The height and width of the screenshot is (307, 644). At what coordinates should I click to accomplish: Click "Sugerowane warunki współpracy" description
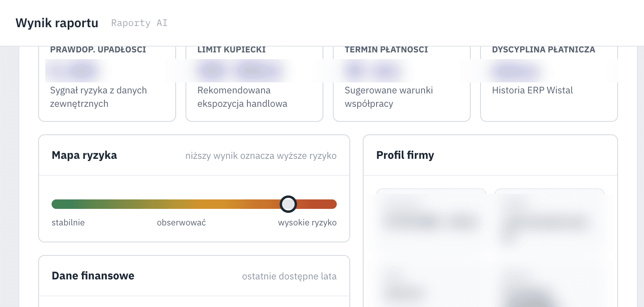point(389,97)
